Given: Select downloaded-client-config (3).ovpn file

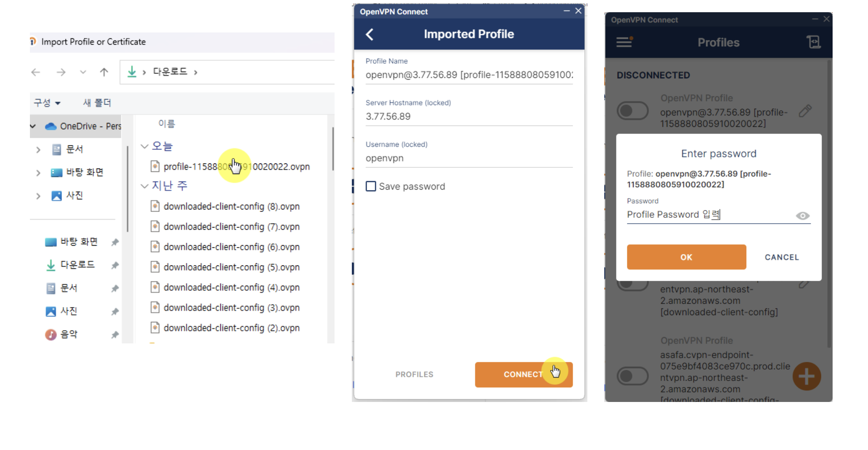Looking at the screenshot, I should (225, 308).
